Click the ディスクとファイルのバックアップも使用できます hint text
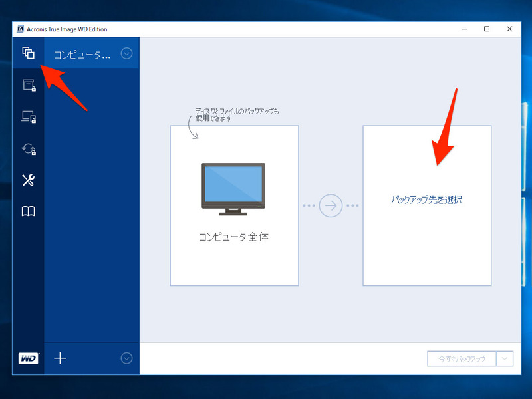This screenshot has width=532, height=399. [x=237, y=114]
